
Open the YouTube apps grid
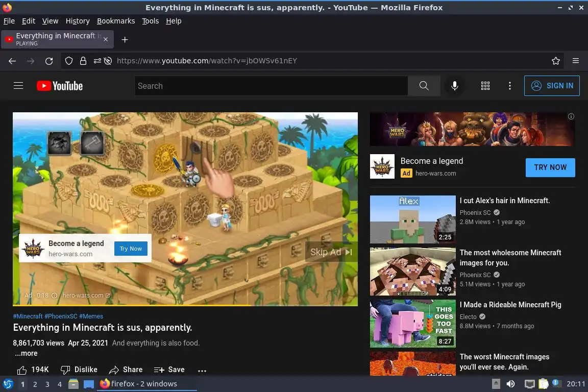pos(485,86)
